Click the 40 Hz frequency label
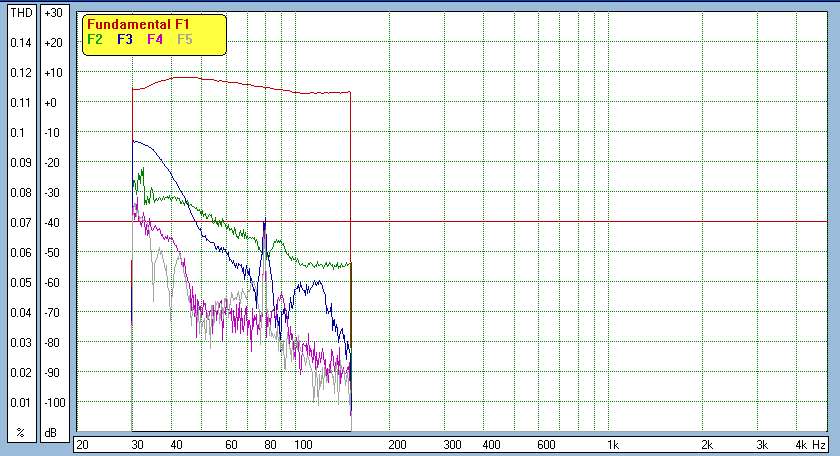The width and height of the screenshot is (840, 456). pos(176,445)
